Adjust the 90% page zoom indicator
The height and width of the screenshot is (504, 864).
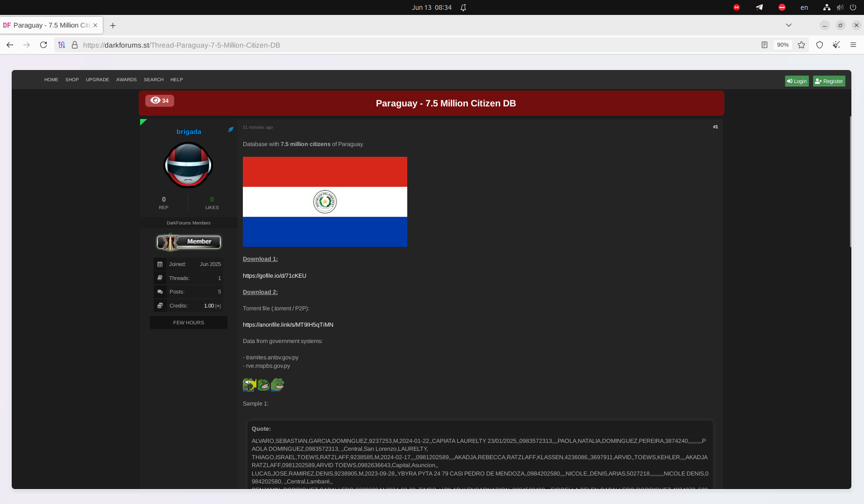tap(783, 45)
